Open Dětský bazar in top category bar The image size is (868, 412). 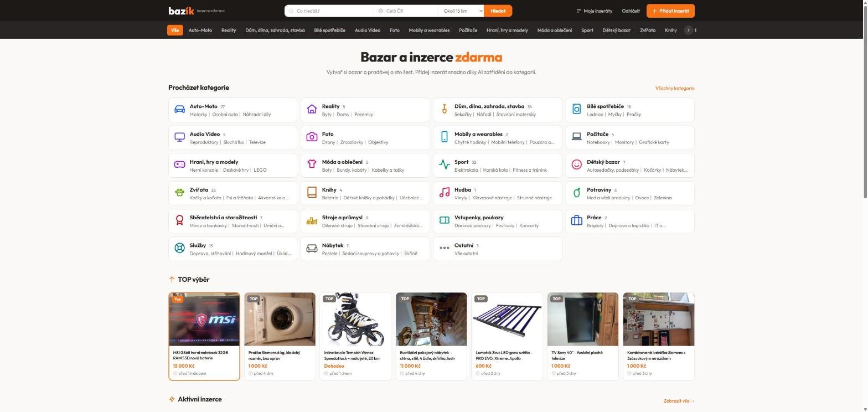(x=616, y=30)
